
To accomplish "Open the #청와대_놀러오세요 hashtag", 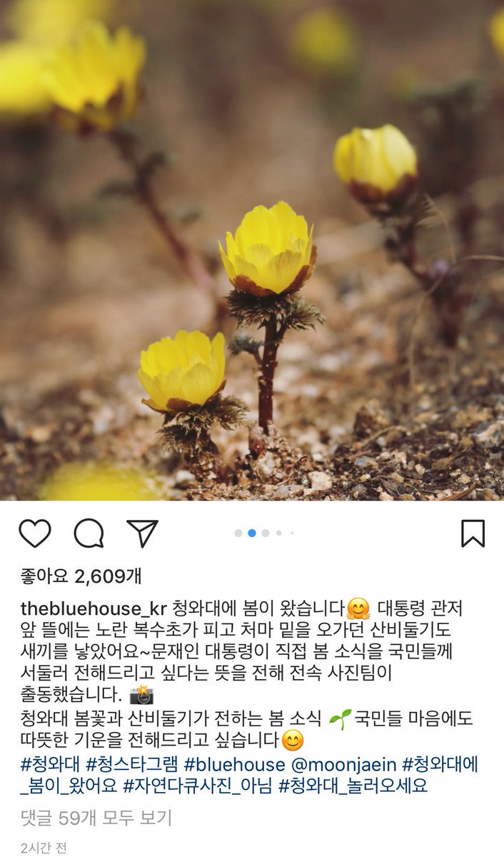I will click(353, 786).
